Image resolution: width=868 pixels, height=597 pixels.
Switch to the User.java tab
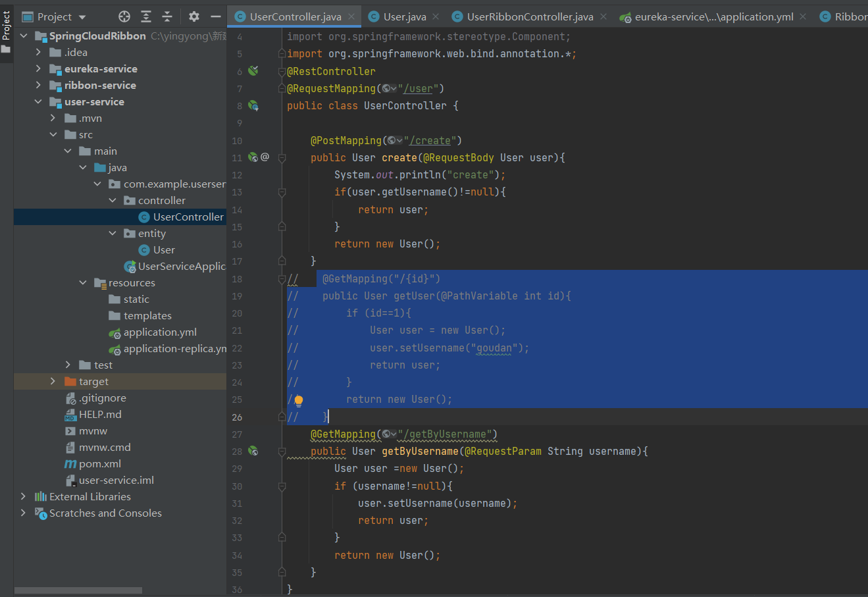[404, 17]
